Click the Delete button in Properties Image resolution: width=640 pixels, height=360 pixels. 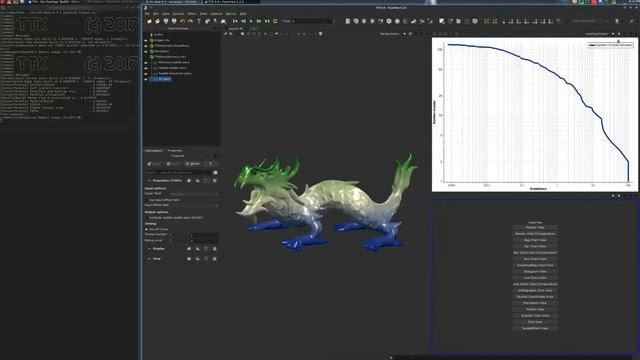[193, 164]
